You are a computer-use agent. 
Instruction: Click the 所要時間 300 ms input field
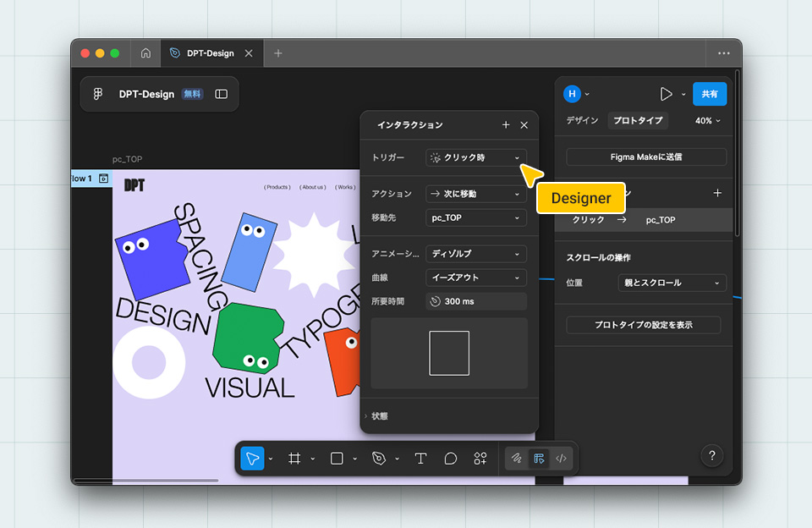[x=475, y=301]
